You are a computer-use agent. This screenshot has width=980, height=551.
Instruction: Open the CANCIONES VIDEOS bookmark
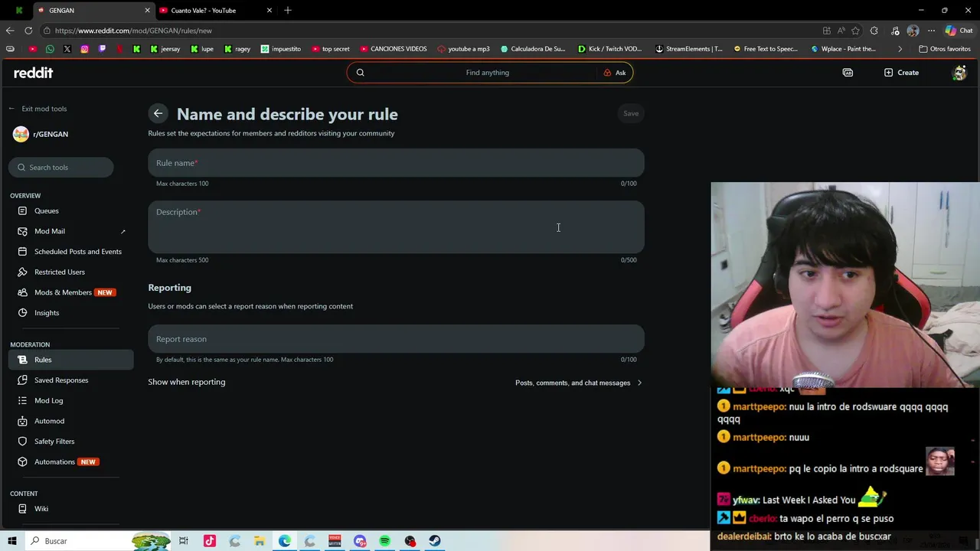pos(393,49)
